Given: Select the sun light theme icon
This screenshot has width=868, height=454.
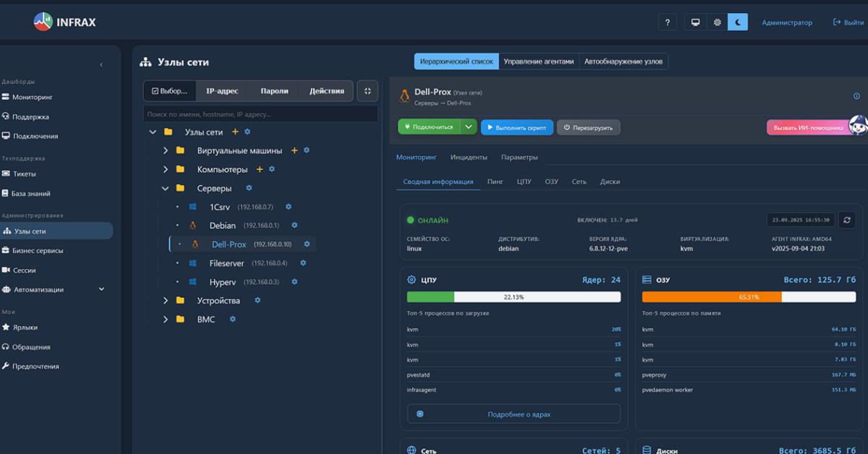Looking at the screenshot, I should pyautogui.click(x=717, y=22).
